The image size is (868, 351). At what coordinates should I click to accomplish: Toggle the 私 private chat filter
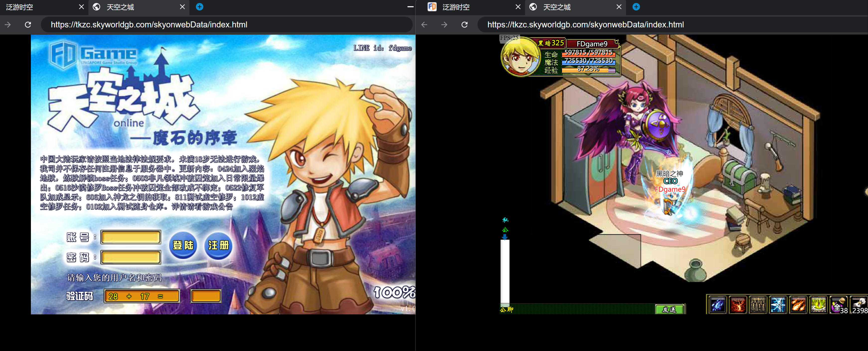(505, 220)
